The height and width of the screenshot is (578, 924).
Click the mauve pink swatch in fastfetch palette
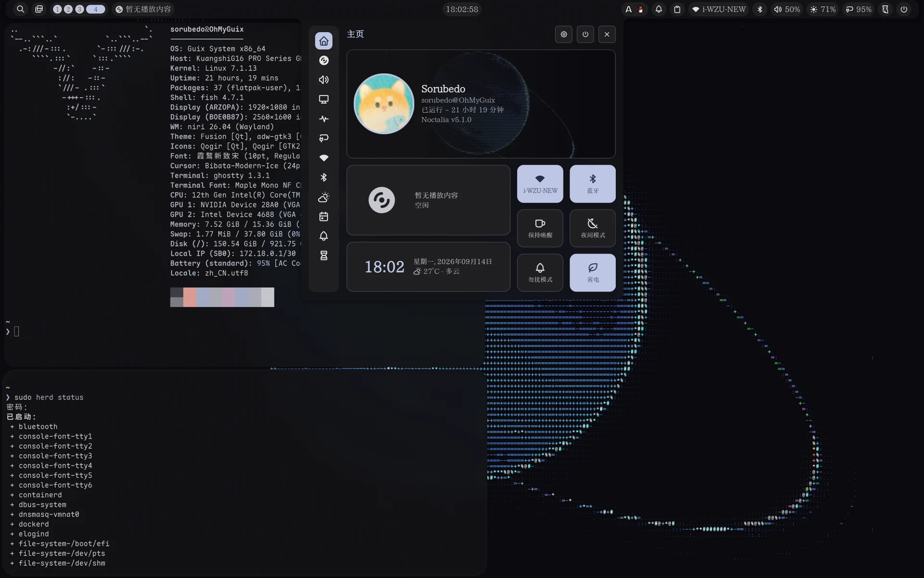(229, 297)
